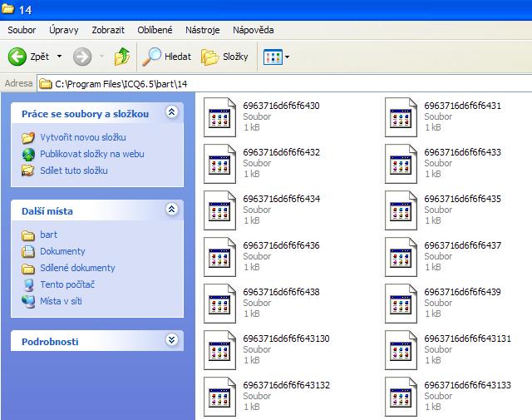
Task: Click the views layout icon
Action: (x=272, y=57)
